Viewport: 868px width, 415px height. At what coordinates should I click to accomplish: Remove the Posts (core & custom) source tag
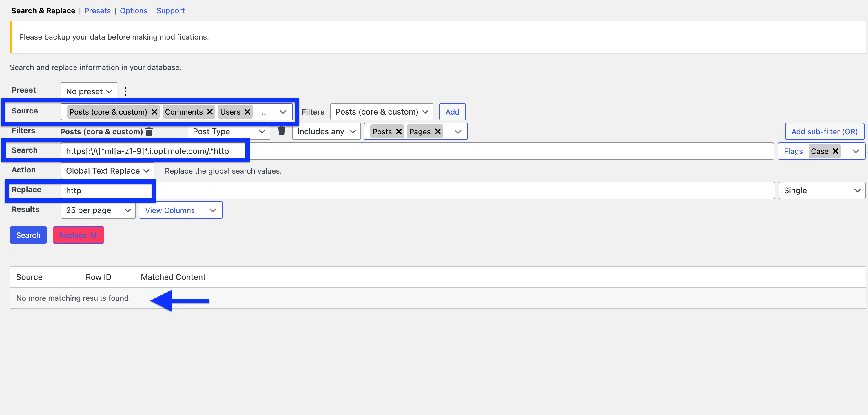154,112
